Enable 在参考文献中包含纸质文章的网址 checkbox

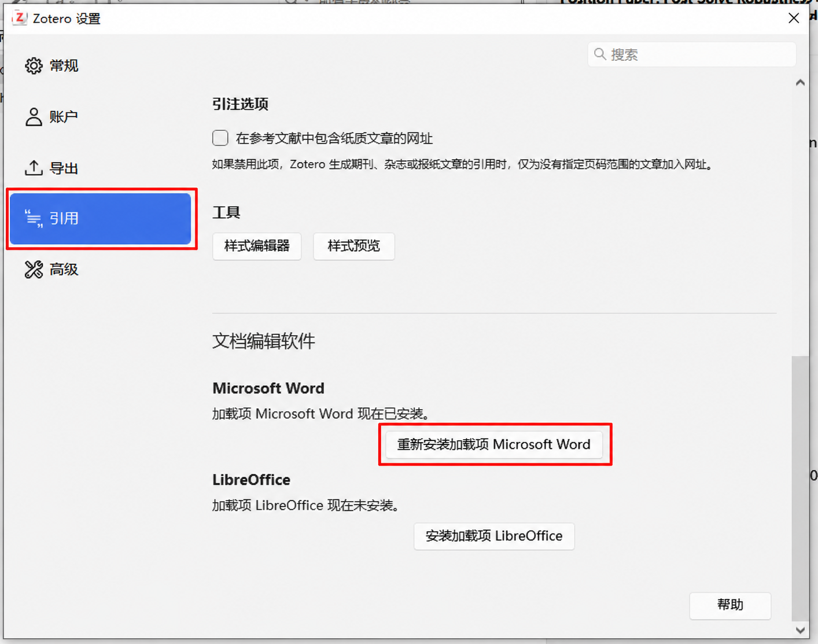[x=220, y=138]
